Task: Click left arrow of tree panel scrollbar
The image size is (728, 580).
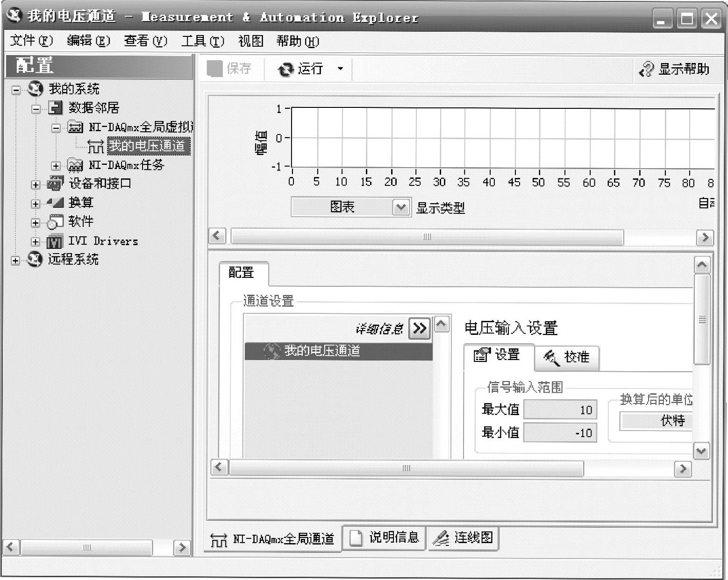Action: pyautogui.click(x=11, y=547)
